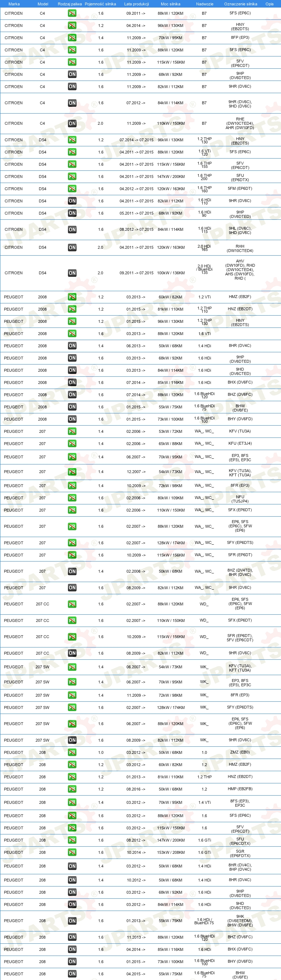Click petrol icon in Peugeot 207 KFU (ET3J4) row
Image resolution: width=281 pixels, height=980 pixels.
tap(72, 443)
